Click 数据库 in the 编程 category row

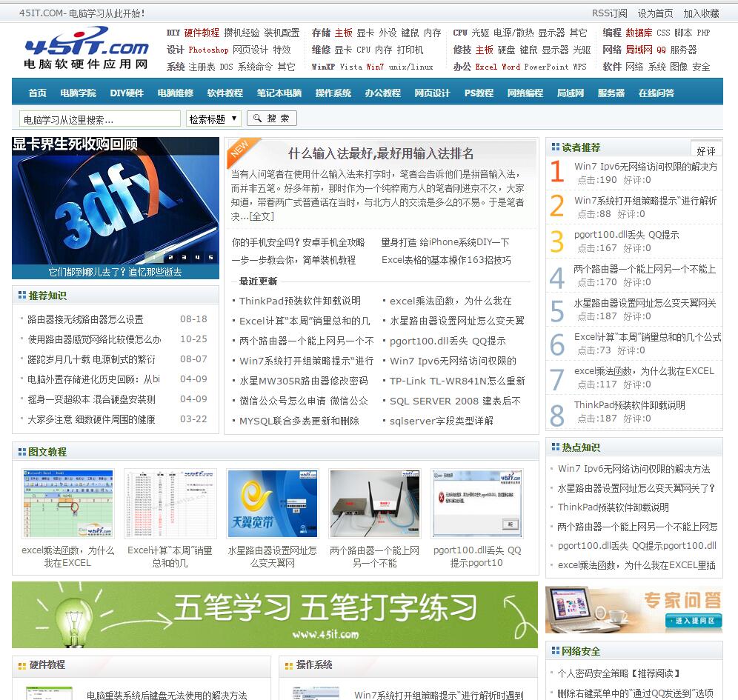[639, 33]
